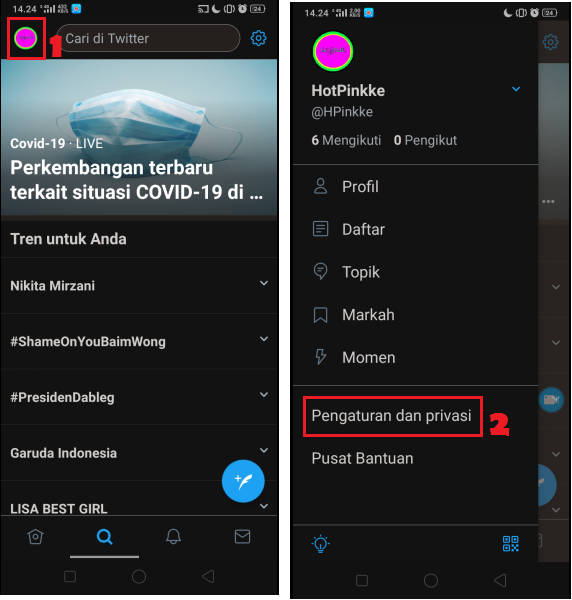Viewport: 572px width, 600px height.
Task: Open the Home tab icon
Action: [36, 536]
